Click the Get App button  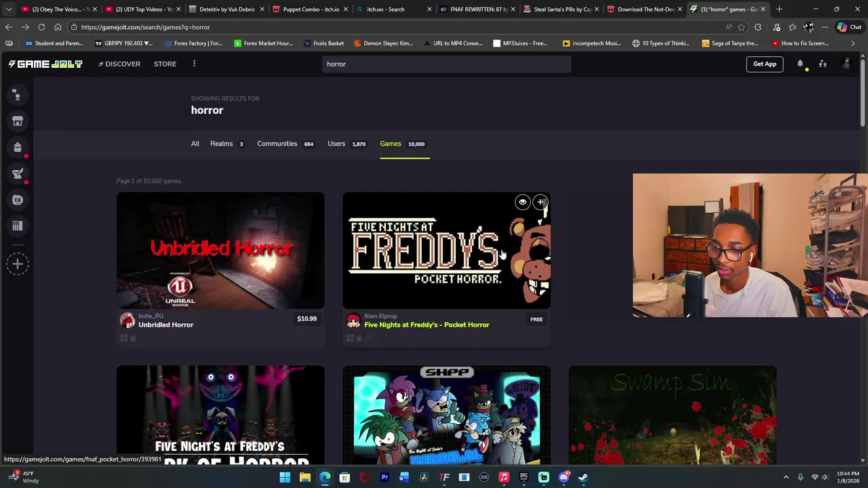[764, 64]
